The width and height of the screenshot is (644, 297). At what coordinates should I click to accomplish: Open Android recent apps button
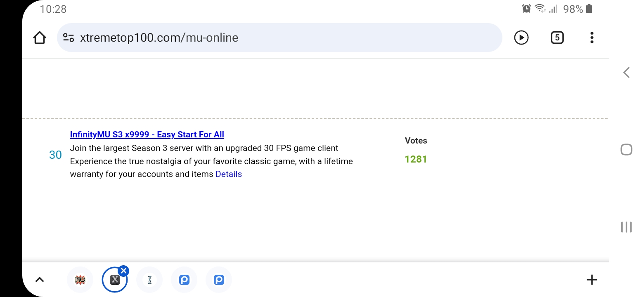(626, 227)
